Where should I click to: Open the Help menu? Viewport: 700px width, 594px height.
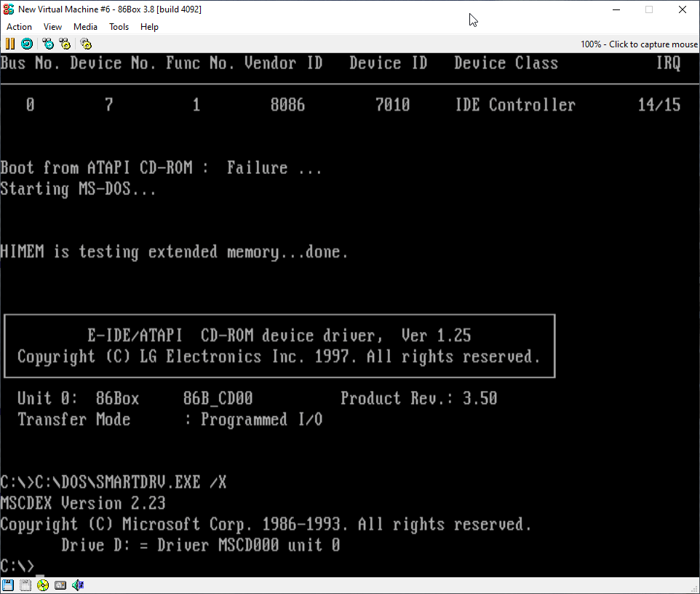click(x=149, y=27)
